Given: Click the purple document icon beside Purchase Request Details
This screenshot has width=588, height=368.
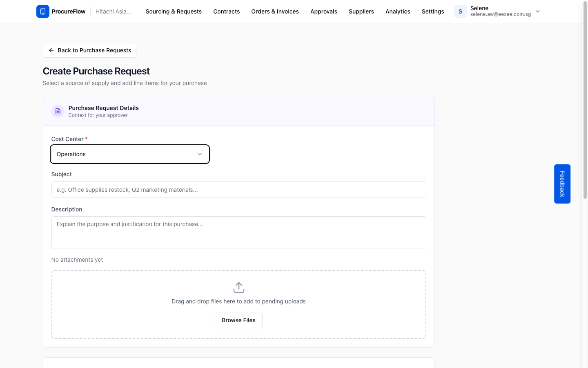Looking at the screenshot, I should click(x=58, y=111).
